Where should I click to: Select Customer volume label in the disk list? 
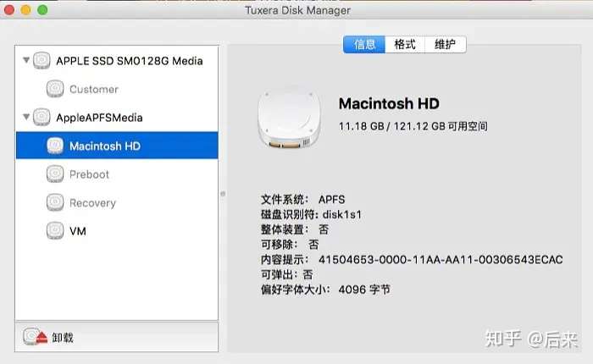point(94,90)
